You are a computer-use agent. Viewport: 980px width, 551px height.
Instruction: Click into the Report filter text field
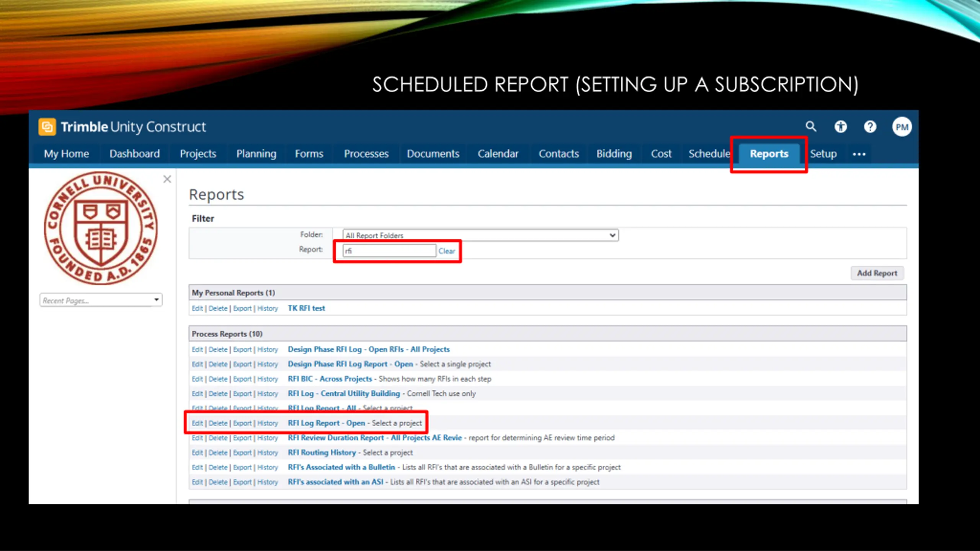pyautogui.click(x=389, y=251)
